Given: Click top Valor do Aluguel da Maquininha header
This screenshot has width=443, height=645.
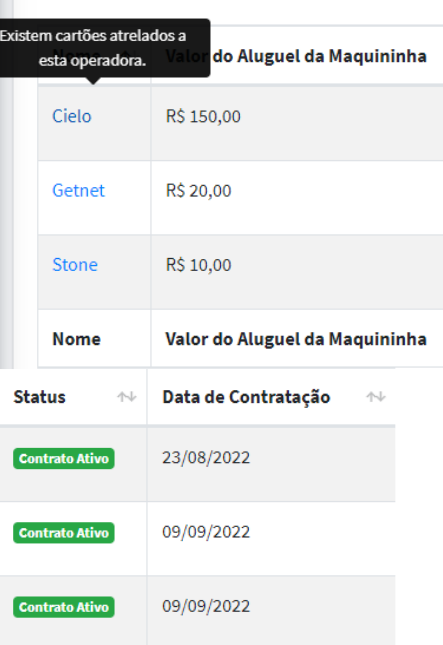Looking at the screenshot, I should coord(296,56).
